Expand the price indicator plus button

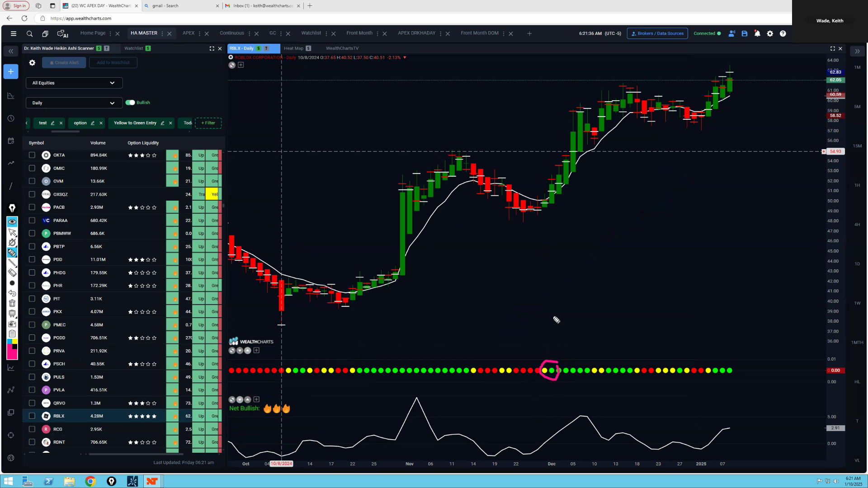click(241, 65)
